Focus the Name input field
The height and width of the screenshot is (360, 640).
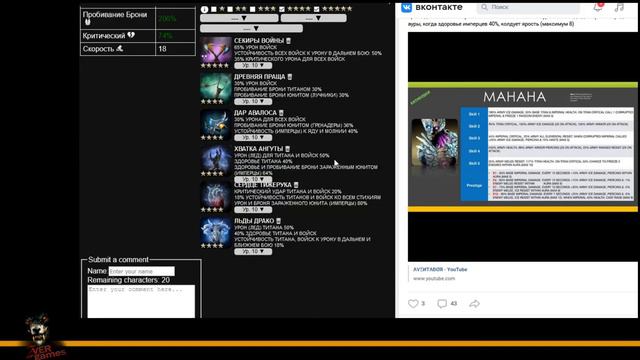[x=142, y=271]
